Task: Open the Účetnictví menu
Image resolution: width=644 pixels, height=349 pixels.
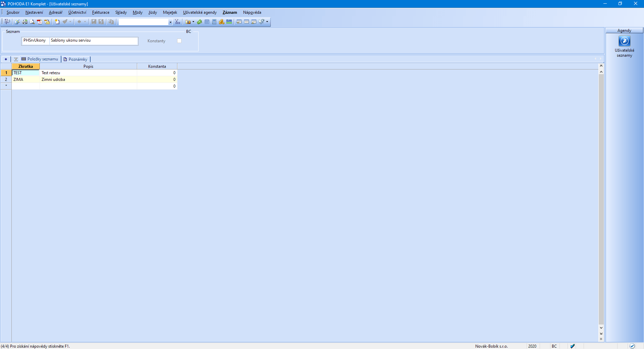Action: [77, 12]
